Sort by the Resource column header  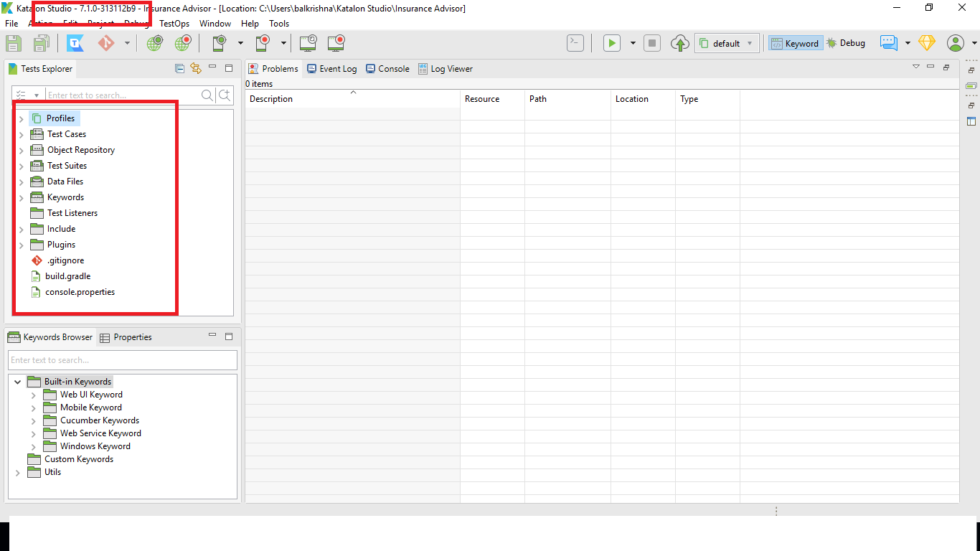tap(492, 99)
